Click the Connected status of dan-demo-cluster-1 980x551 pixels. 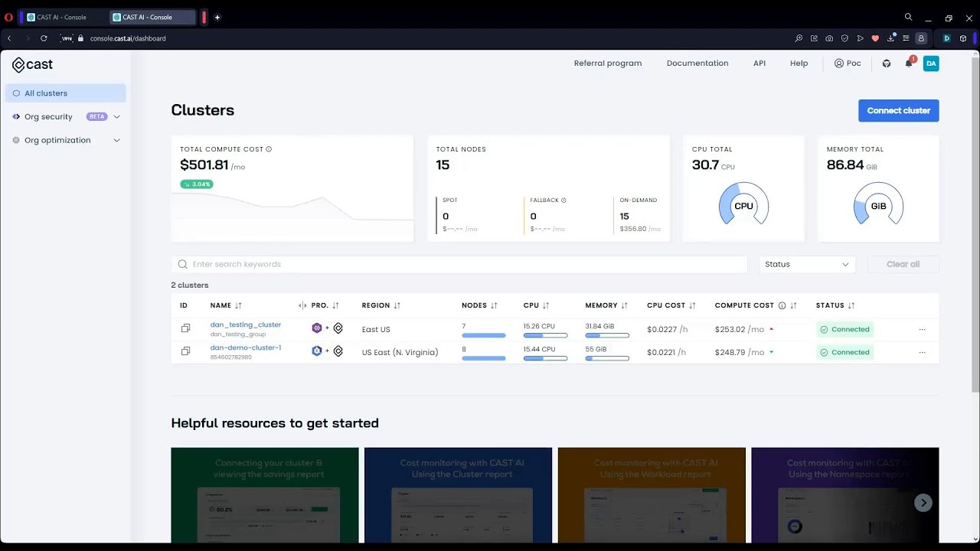pyautogui.click(x=845, y=352)
